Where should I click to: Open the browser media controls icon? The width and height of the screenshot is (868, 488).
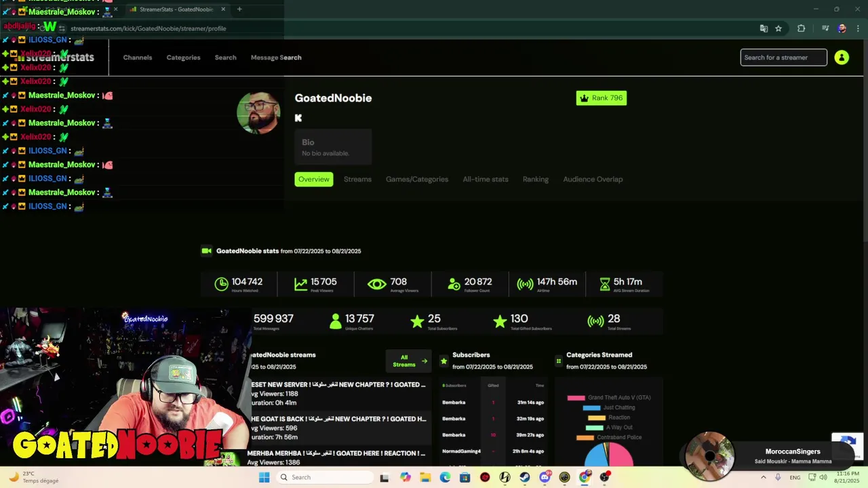click(x=825, y=28)
